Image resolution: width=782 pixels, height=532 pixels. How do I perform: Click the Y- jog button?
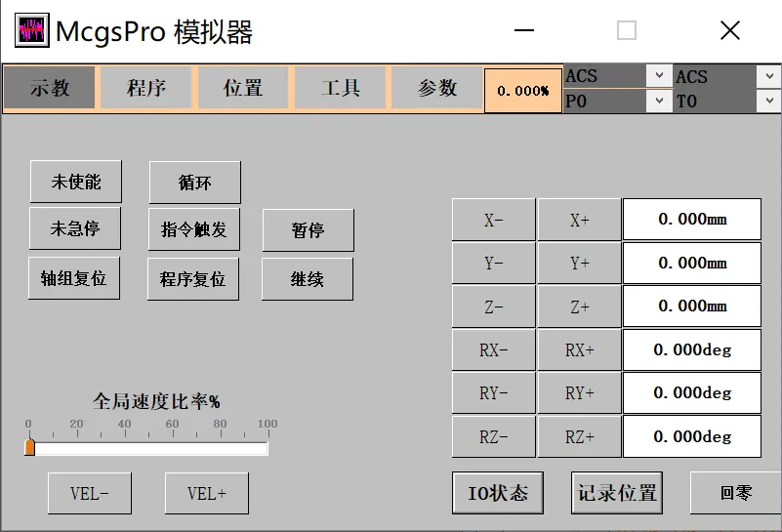pos(494,263)
